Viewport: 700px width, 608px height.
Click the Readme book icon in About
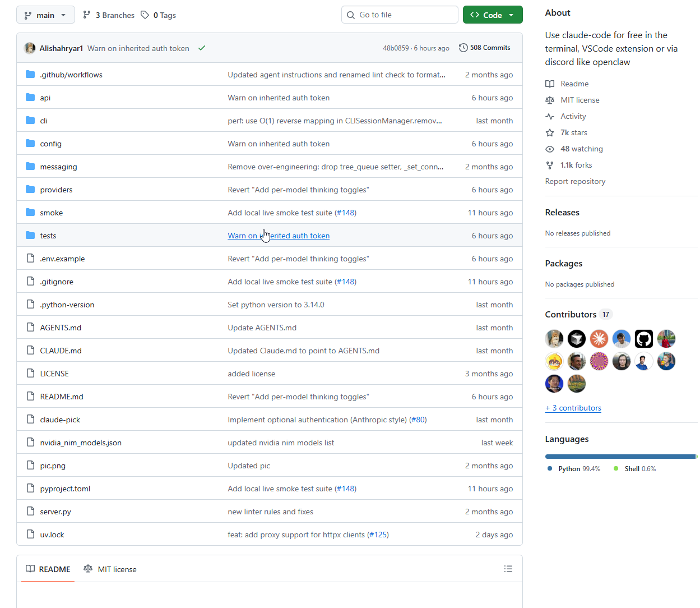[x=550, y=84]
